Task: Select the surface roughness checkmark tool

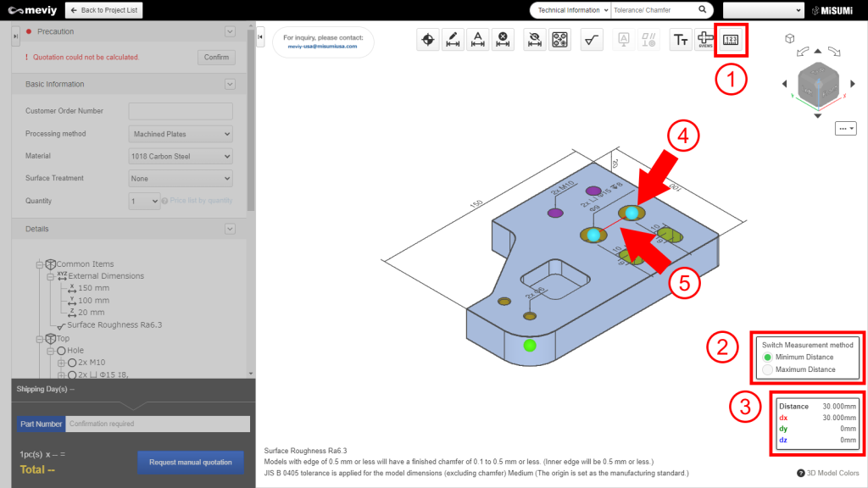Action: pos(591,39)
